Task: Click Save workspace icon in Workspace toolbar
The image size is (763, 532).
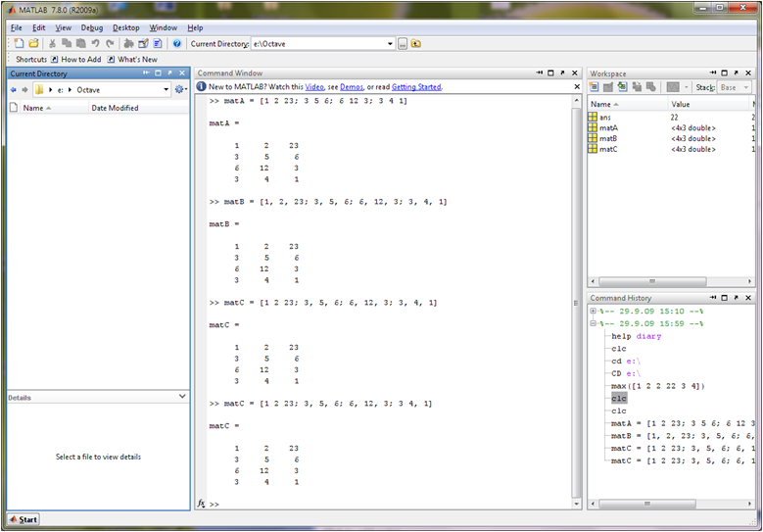Action: pos(637,87)
